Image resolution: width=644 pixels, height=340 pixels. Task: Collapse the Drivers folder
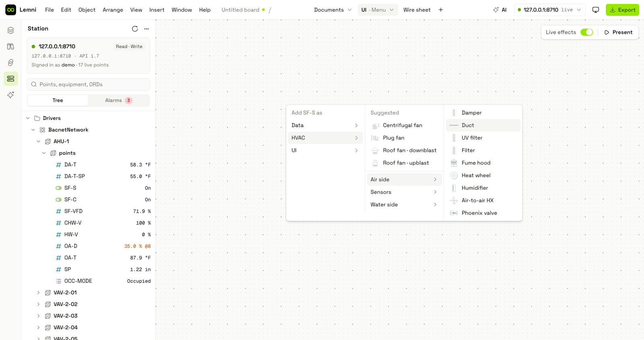28,118
